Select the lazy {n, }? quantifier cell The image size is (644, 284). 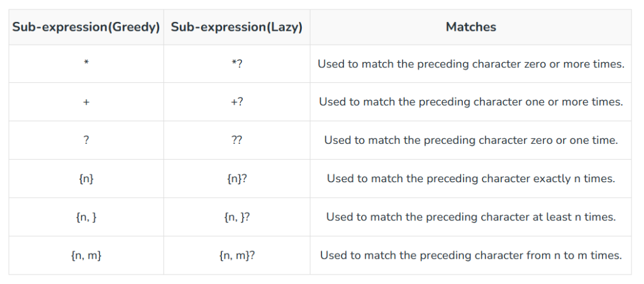coord(236,217)
